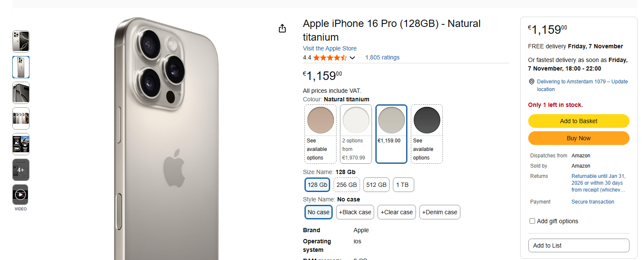
Task: Select the four-colour lineup thumbnail
Action: (x=21, y=118)
